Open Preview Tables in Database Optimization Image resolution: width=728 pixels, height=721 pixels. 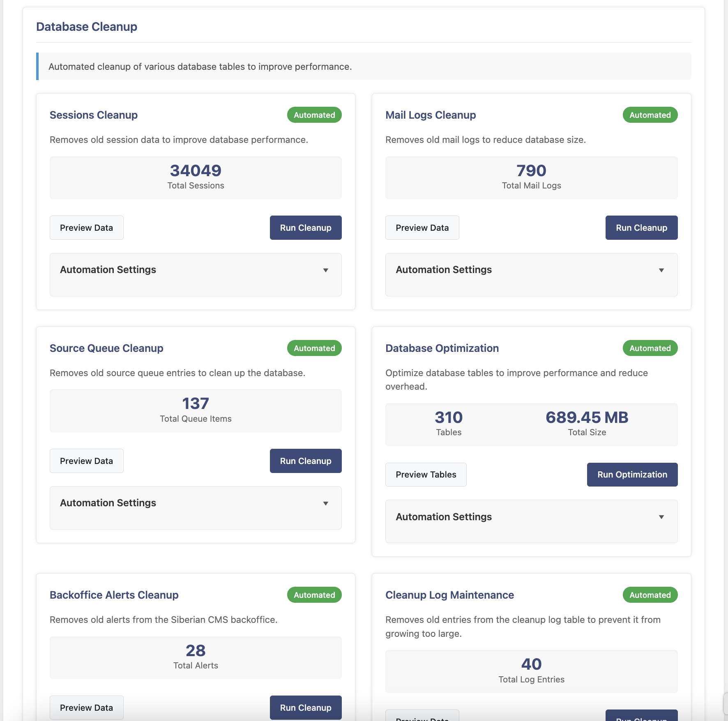click(426, 475)
